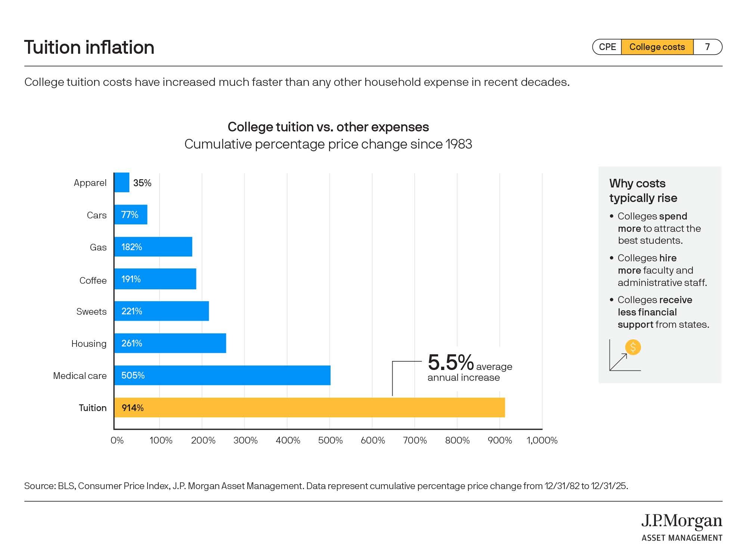
Task: Click the blue Apparel bar
Action: pyautogui.click(x=122, y=183)
